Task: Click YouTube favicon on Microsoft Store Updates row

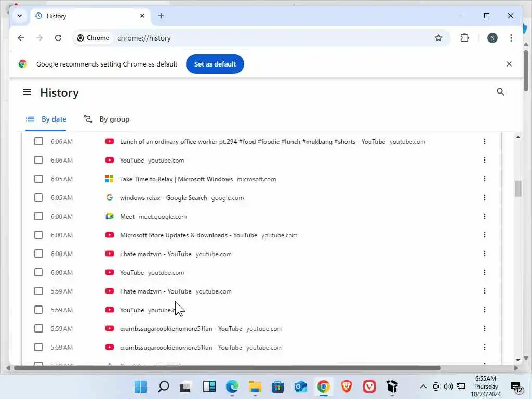Action: pyautogui.click(x=109, y=235)
